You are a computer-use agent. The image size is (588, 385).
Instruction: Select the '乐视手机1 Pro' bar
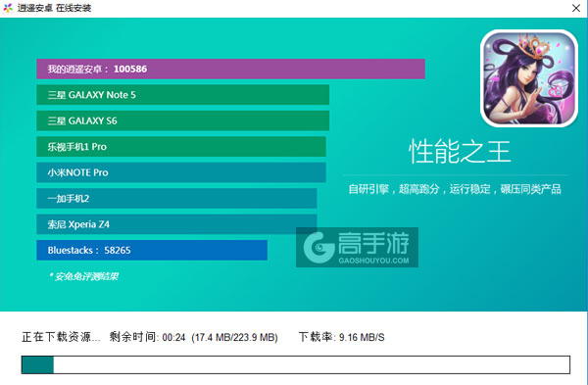181,147
